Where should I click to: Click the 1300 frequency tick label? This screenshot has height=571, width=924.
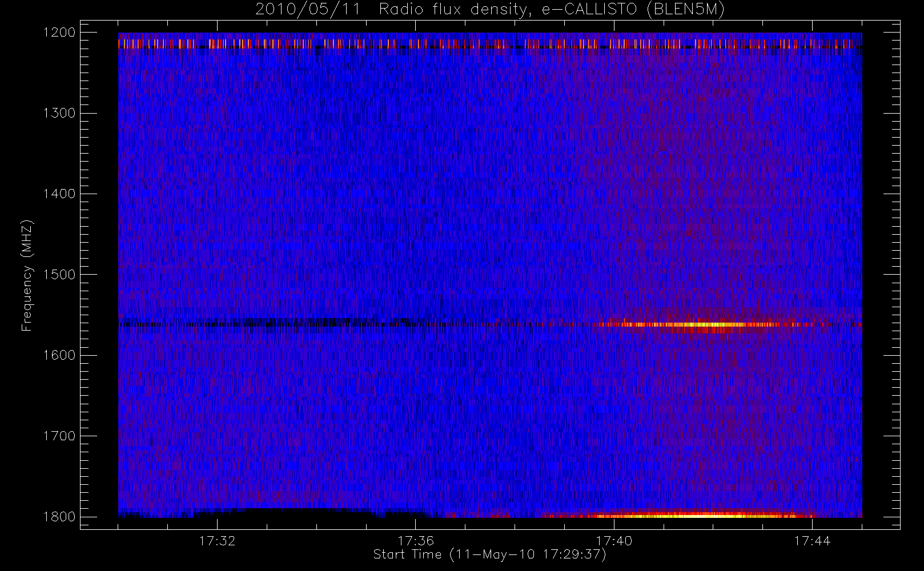pyautogui.click(x=59, y=113)
